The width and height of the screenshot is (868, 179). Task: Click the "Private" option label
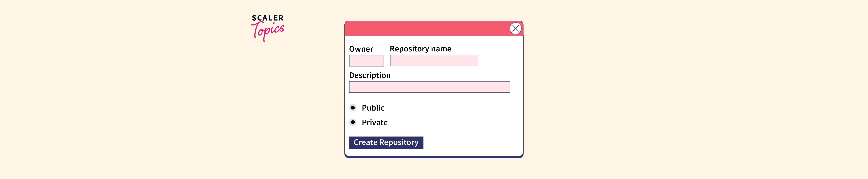pyautogui.click(x=374, y=123)
